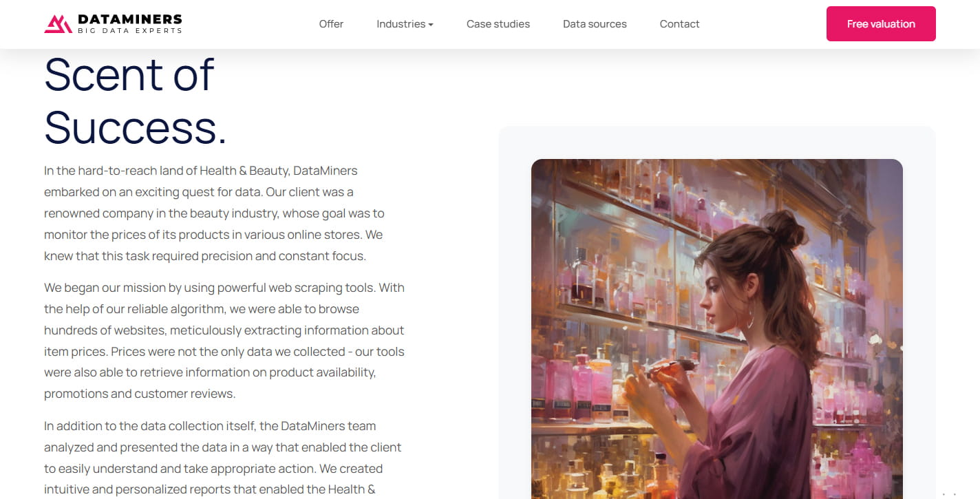Click the paragraph starting 'In the hard-to-reach land'
The image size is (980, 499).
coord(214,213)
